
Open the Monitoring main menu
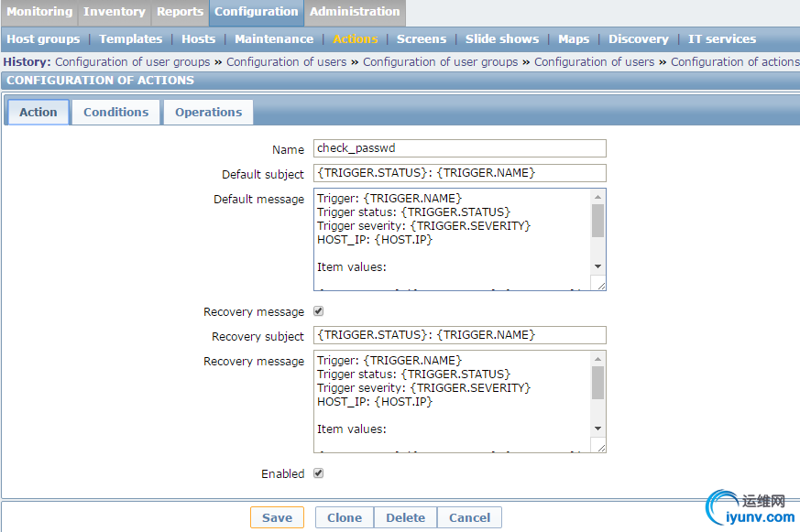(x=39, y=12)
